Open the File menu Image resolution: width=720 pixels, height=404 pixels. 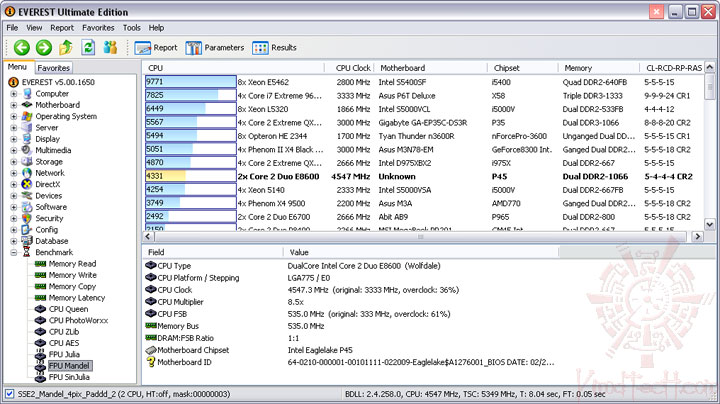click(x=12, y=28)
